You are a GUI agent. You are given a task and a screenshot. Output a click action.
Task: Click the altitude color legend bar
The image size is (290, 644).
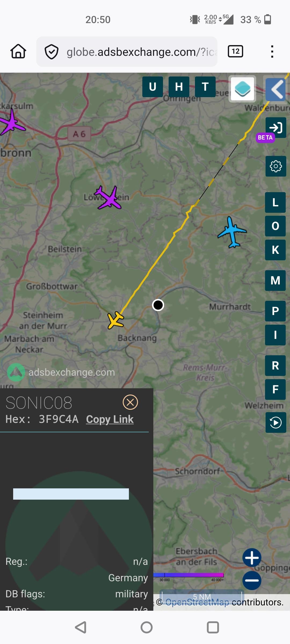[x=189, y=575]
